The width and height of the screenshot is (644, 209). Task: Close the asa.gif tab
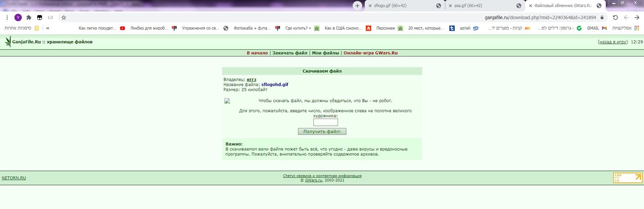coord(449,6)
